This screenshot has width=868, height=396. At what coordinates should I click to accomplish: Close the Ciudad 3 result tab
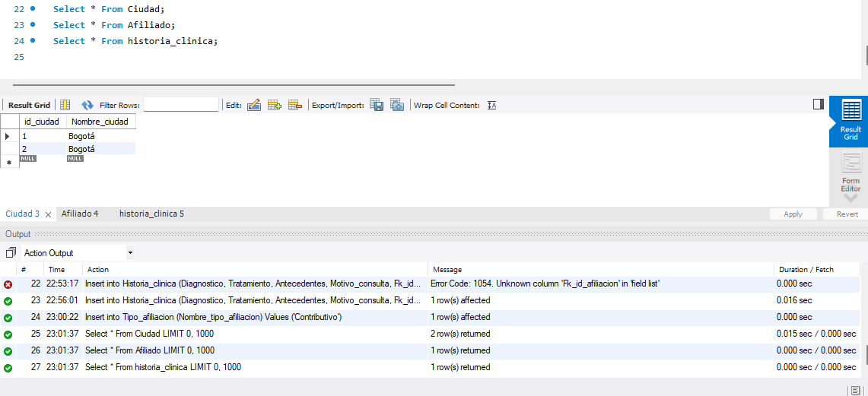[x=48, y=214]
